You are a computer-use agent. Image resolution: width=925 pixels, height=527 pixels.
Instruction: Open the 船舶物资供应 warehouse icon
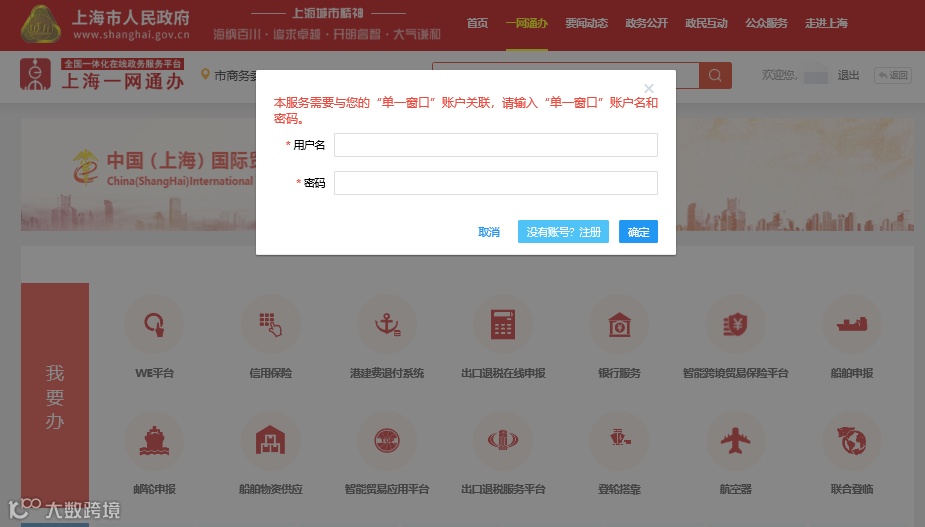[271, 441]
